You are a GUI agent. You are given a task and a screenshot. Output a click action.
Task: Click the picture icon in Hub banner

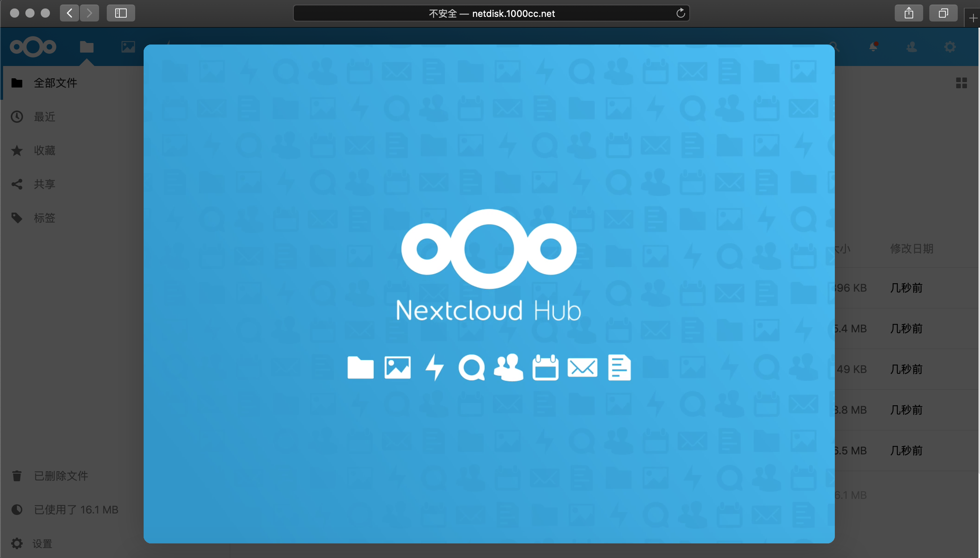coord(397,368)
